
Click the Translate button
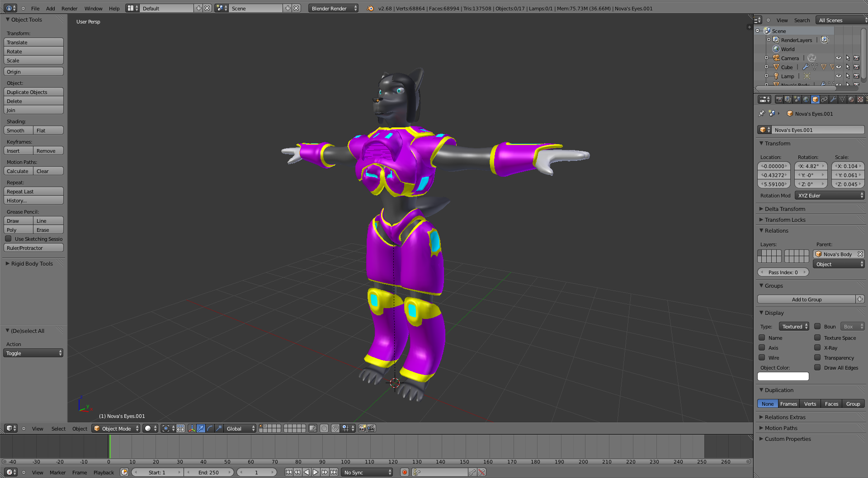tap(33, 42)
